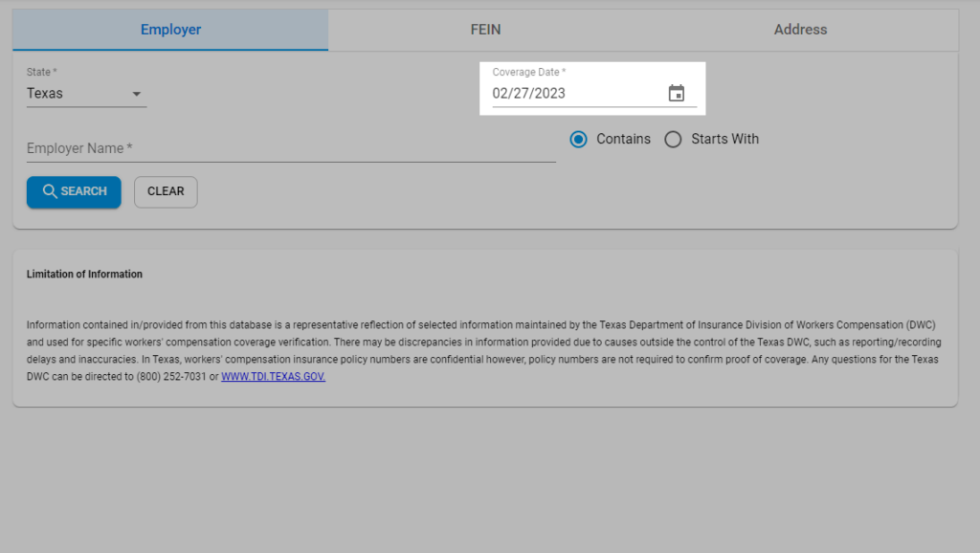Click the Coverage Date value 02/27/2023
This screenshot has width=980, height=553.
click(x=528, y=93)
